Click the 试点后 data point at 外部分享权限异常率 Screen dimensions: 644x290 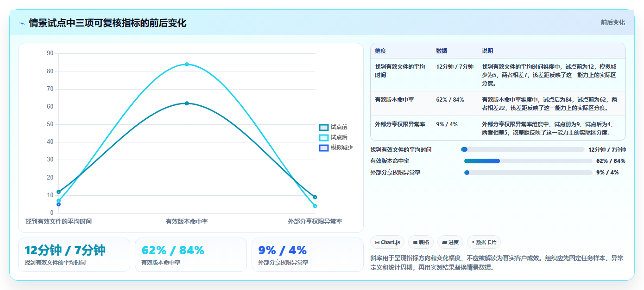click(x=315, y=206)
